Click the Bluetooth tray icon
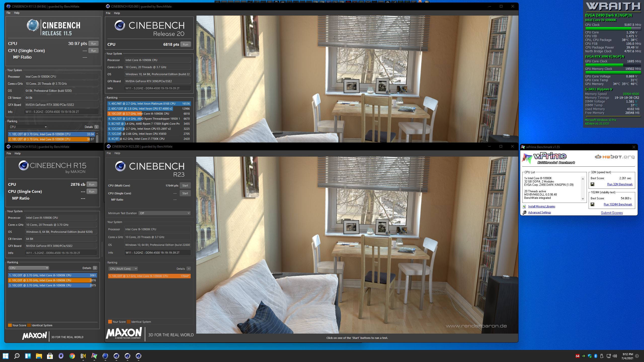Viewport: 644px width, 362px height. point(596,356)
